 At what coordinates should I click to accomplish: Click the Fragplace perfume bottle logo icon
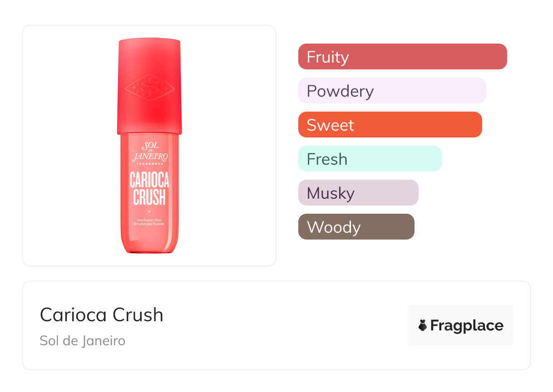[x=423, y=325]
